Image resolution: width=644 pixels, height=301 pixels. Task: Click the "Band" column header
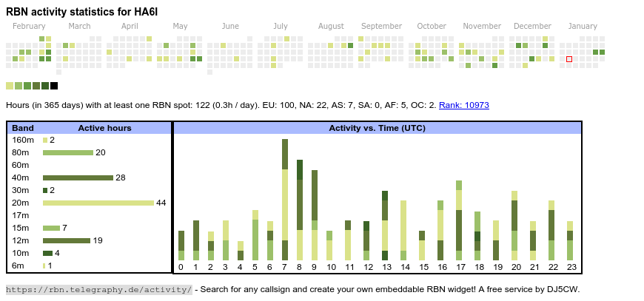(x=23, y=128)
